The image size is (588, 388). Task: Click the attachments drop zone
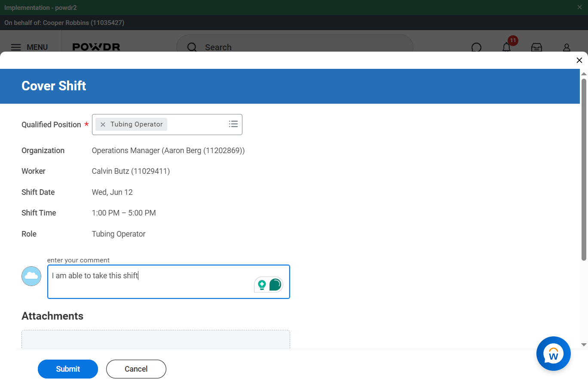156,339
